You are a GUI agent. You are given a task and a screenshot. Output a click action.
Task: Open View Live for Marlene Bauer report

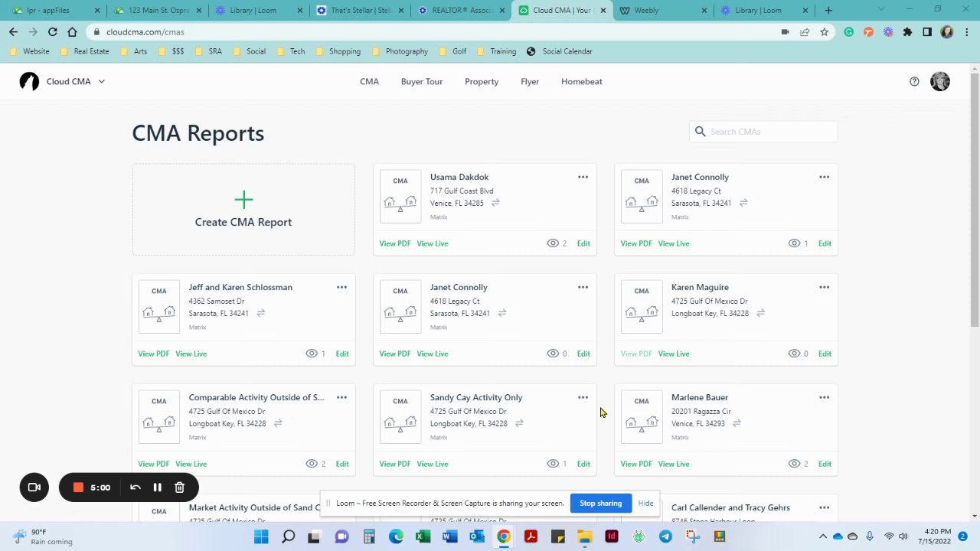(x=674, y=464)
